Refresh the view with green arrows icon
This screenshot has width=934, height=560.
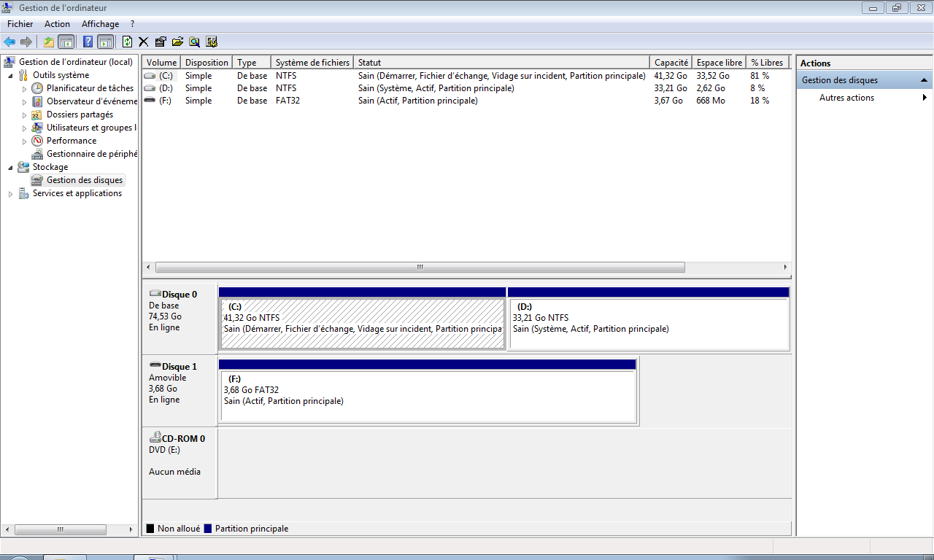[x=128, y=42]
